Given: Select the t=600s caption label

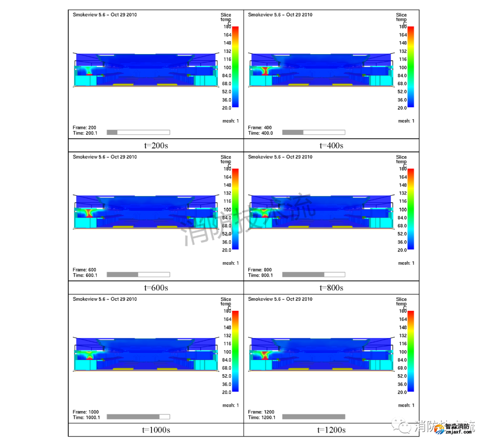Looking at the screenshot, I should coord(156,288).
